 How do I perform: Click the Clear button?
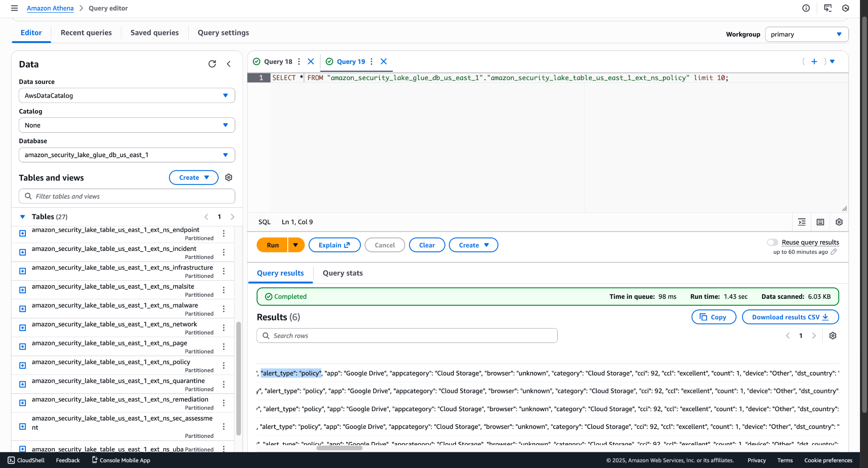pos(427,245)
